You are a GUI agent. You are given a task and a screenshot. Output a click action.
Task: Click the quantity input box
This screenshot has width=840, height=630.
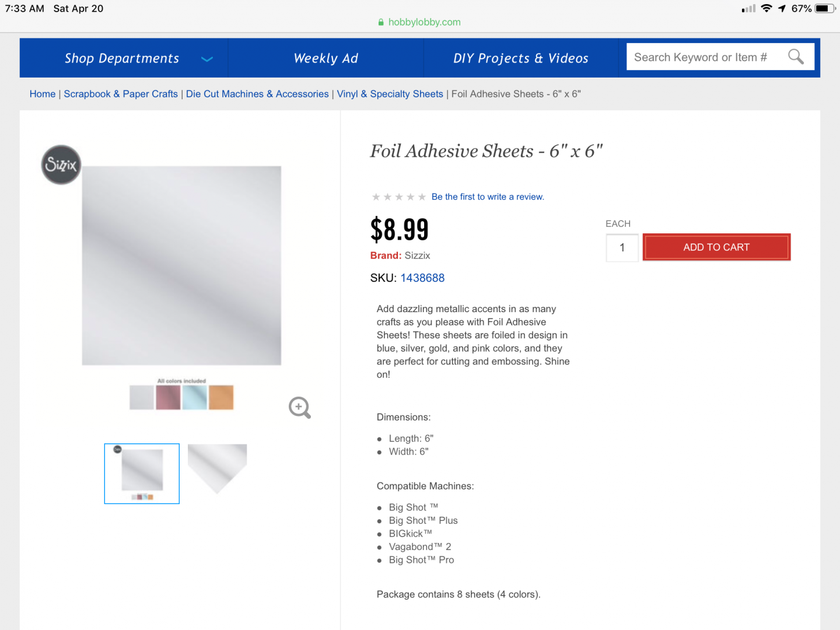pyautogui.click(x=622, y=247)
